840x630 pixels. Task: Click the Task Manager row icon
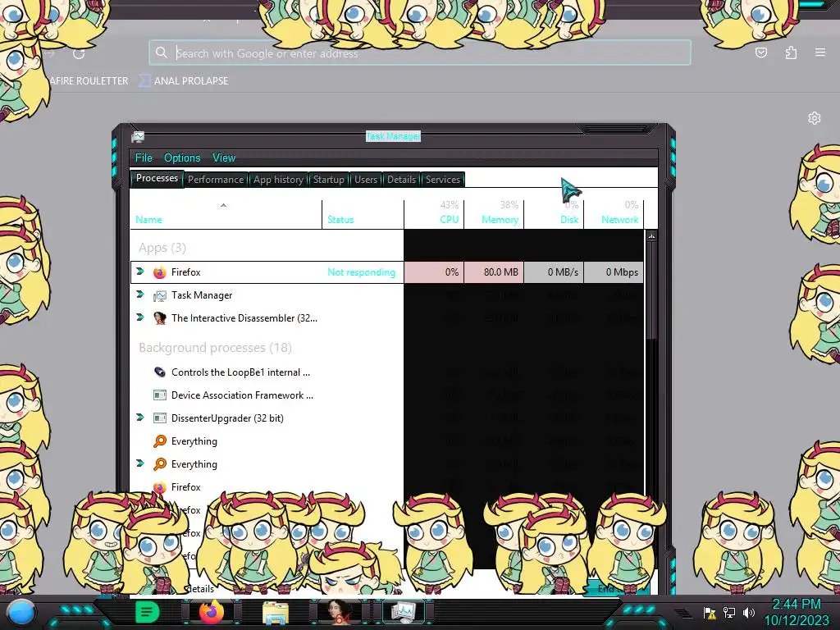(160, 295)
